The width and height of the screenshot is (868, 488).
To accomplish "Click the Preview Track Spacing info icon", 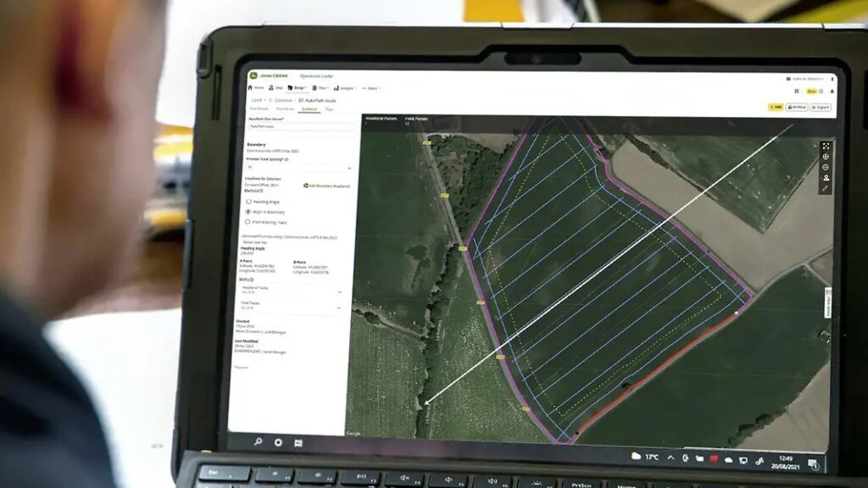I will [287, 159].
